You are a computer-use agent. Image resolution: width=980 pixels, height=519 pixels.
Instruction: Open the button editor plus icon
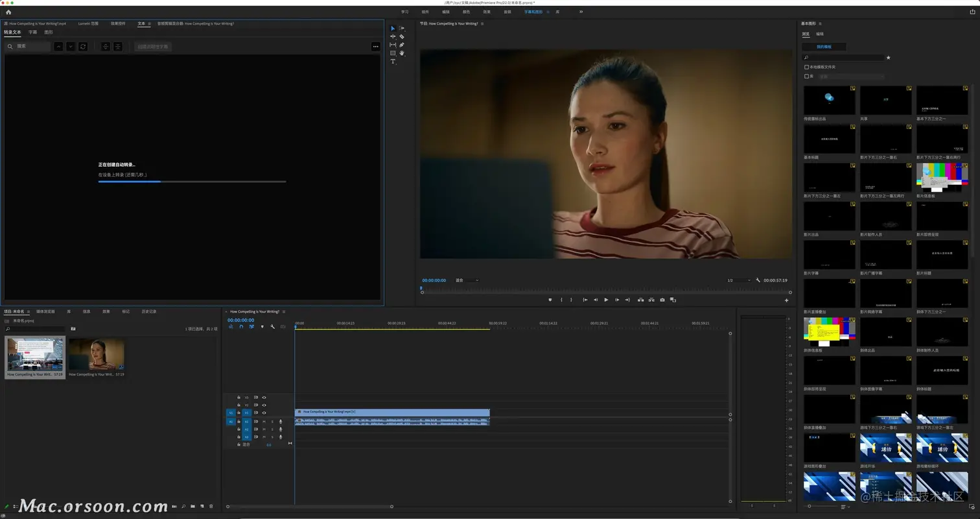tap(787, 300)
